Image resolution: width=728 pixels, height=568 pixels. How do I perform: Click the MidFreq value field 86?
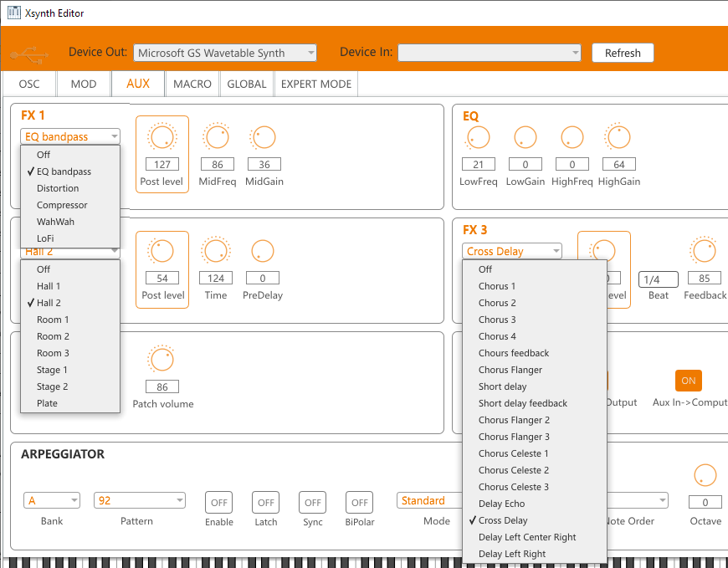[217, 164]
